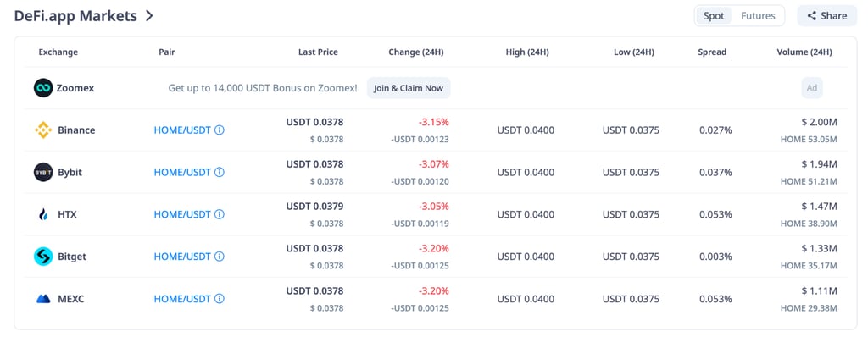Viewport: 868px width, 337px height.
Task: Open info icon beside Binance HOME/USDT
Action: coord(220,130)
